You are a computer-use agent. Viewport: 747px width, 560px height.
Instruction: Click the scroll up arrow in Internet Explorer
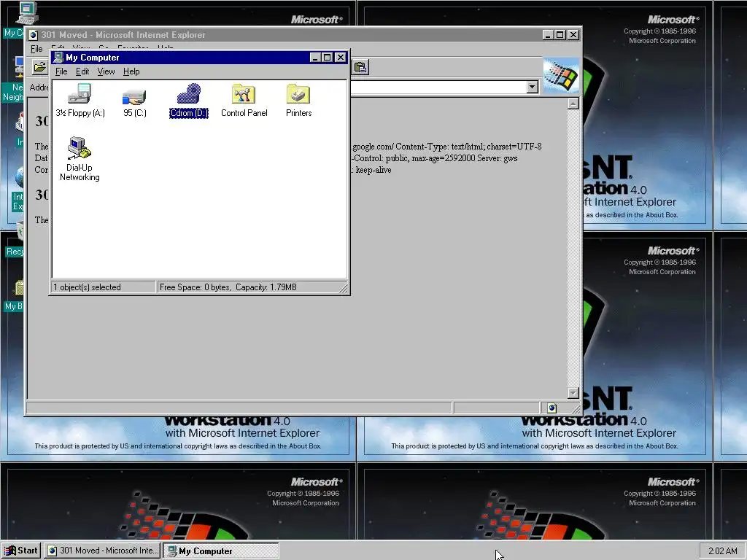[x=573, y=104]
